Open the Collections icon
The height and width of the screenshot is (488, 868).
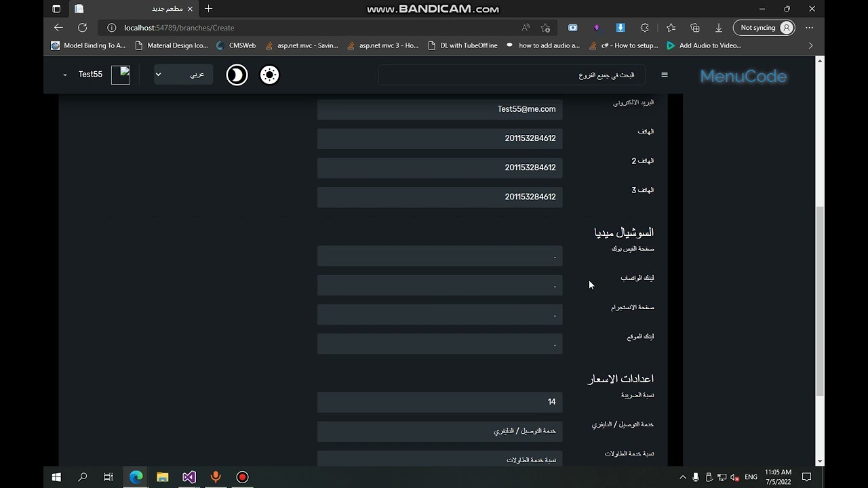point(695,28)
